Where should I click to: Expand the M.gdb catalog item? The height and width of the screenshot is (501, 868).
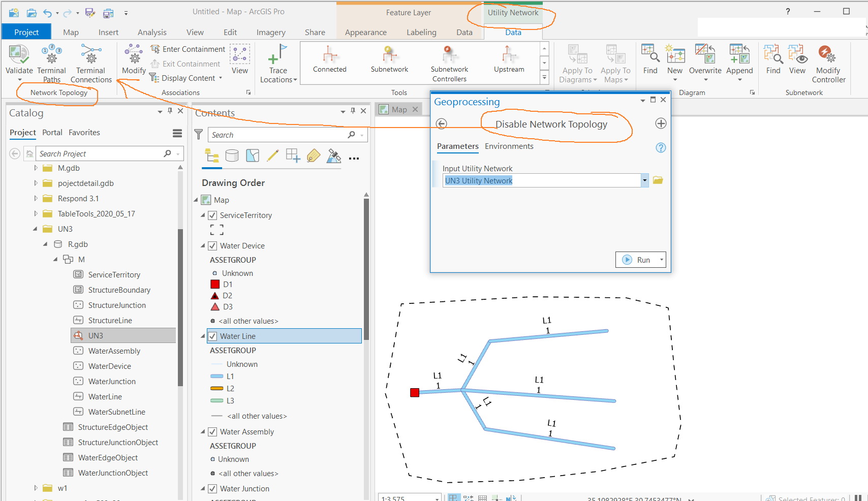point(36,168)
